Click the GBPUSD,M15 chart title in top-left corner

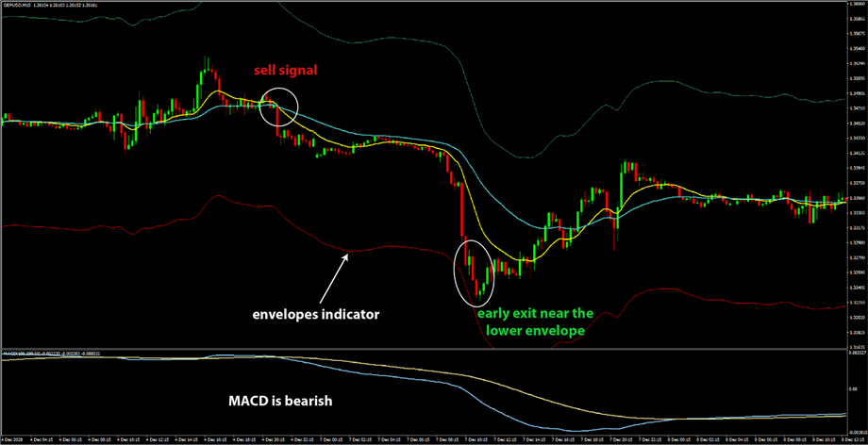tap(24, 5)
